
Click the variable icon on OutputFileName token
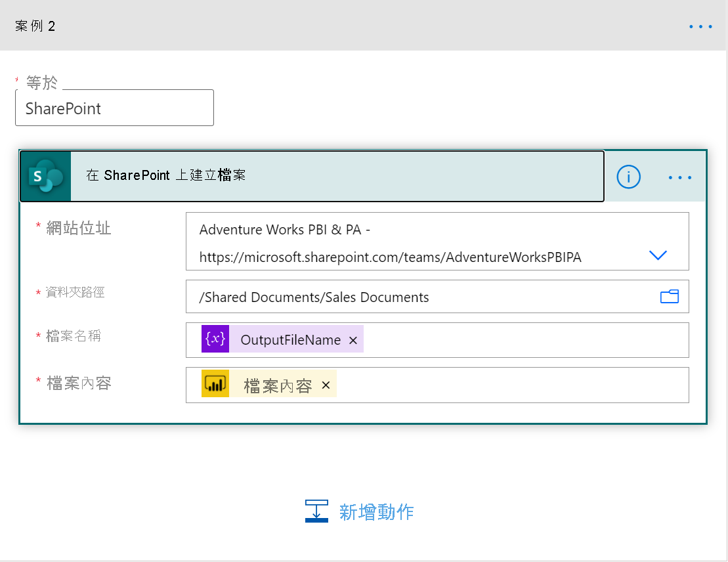[215, 339]
